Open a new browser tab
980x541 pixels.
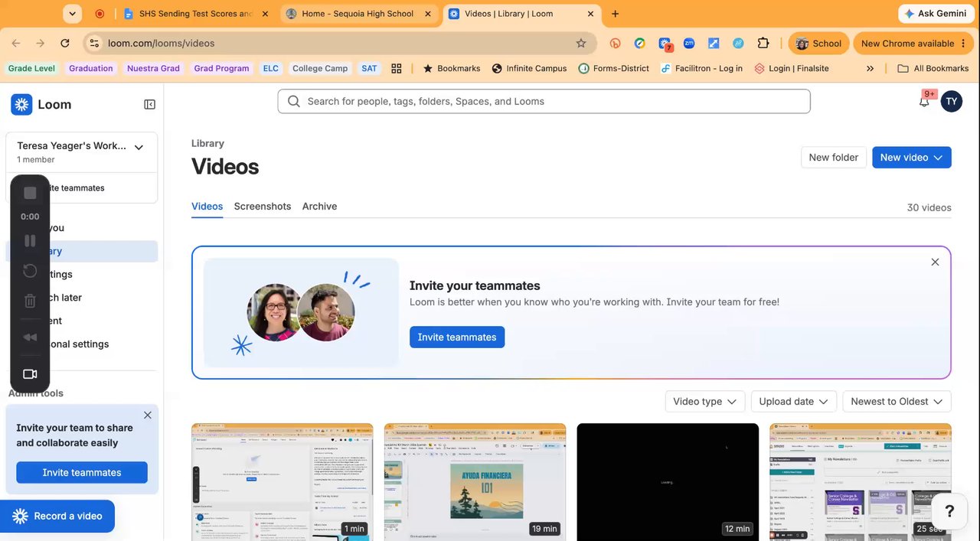click(615, 14)
